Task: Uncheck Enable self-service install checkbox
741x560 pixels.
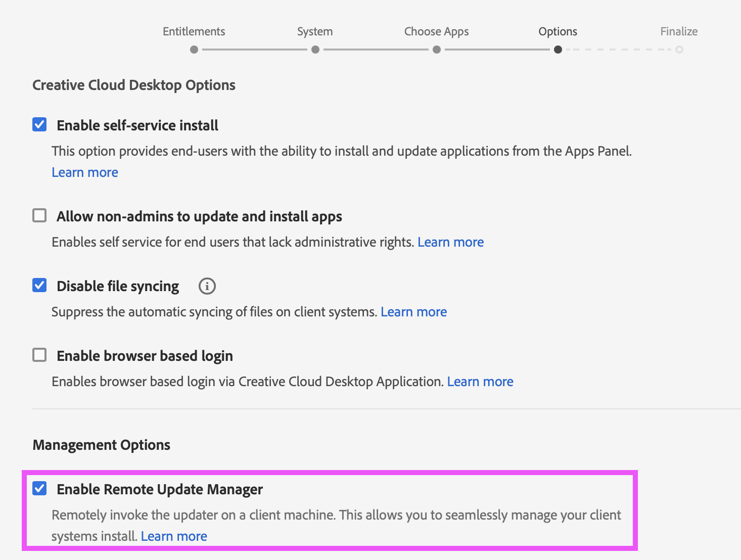Action: 39,125
